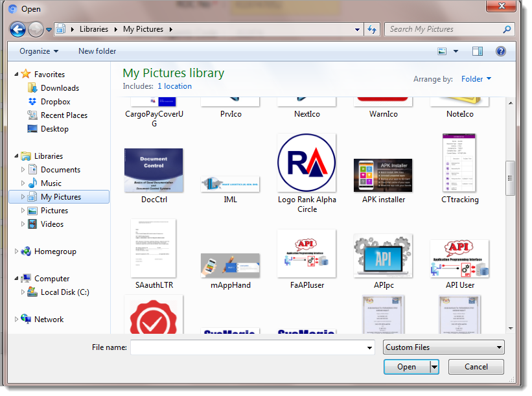Click the change view icon
This screenshot has width=532, height=396.
tap(442, 51)
